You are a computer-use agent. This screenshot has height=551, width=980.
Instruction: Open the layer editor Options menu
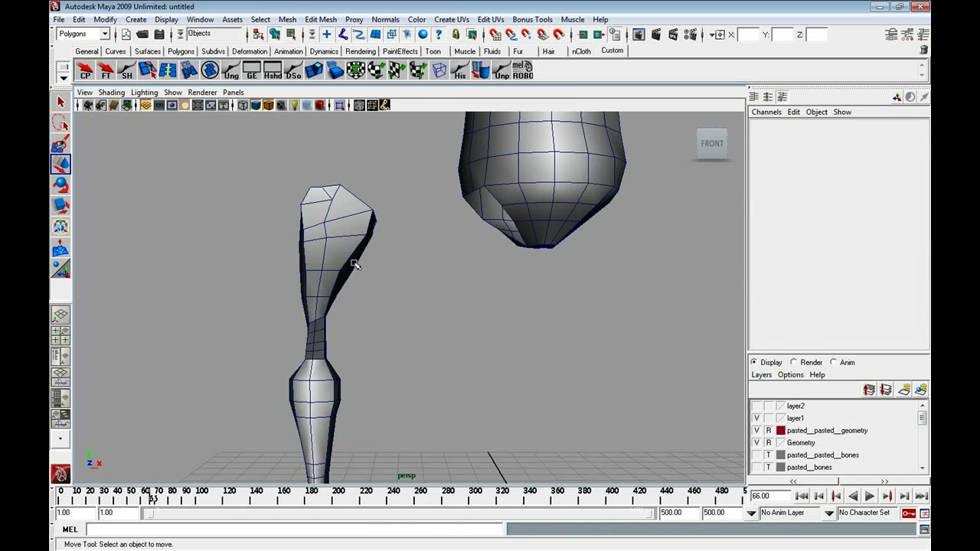point(791,375)
